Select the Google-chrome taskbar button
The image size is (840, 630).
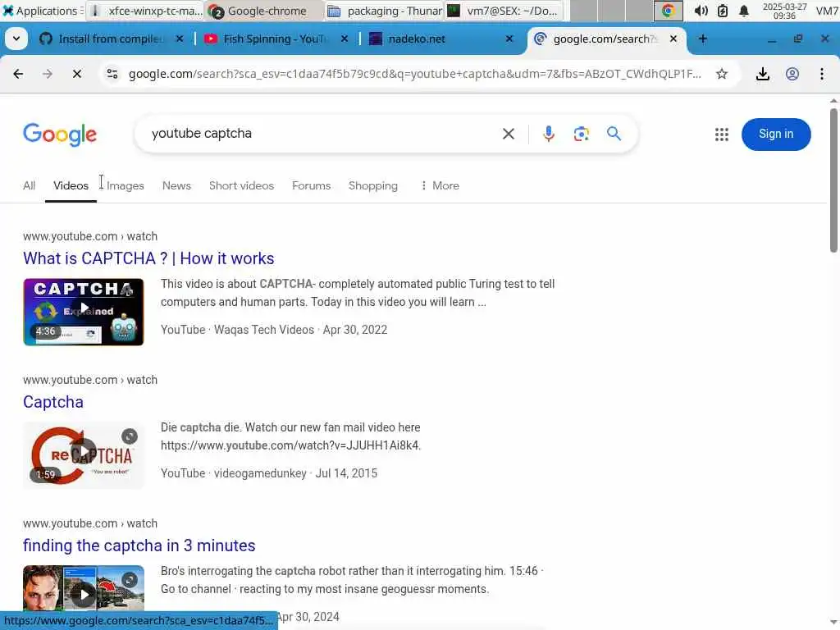pyautogui.click(x=265, y=11)
